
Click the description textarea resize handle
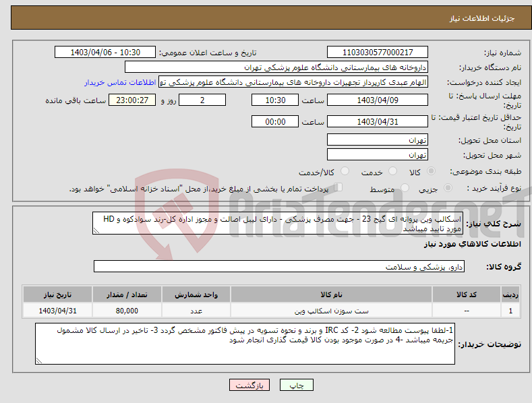click(96, 230)
